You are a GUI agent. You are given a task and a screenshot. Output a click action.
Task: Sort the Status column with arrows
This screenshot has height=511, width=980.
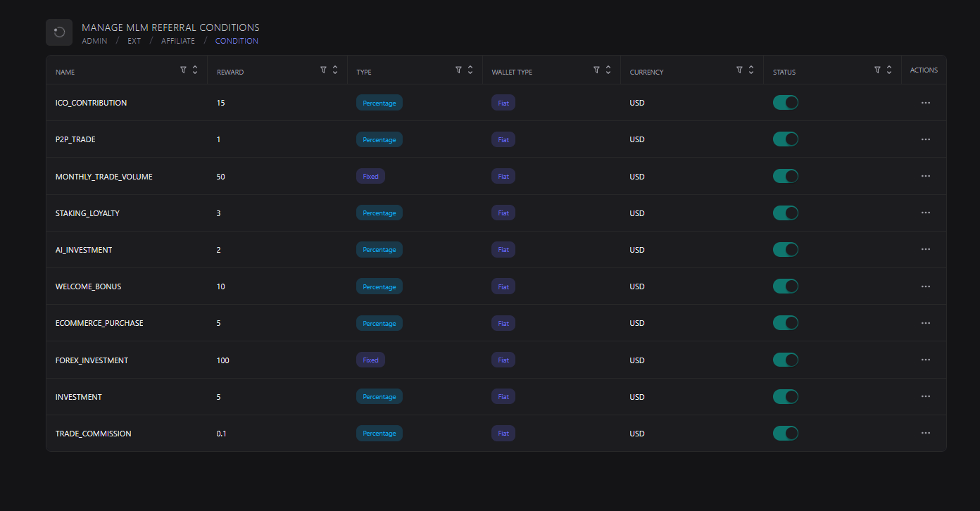tap(889, 70)
